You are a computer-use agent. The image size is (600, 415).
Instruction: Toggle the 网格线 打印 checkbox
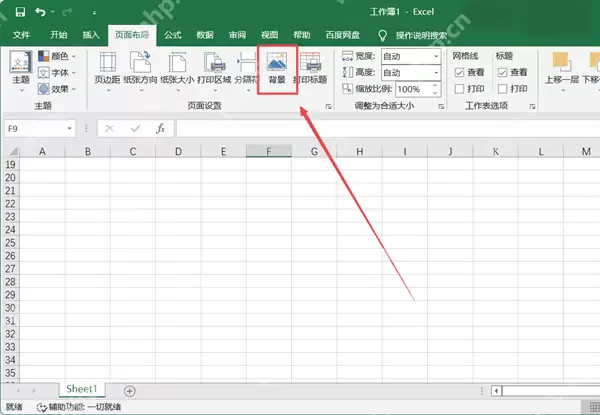[x=460, y=89]
